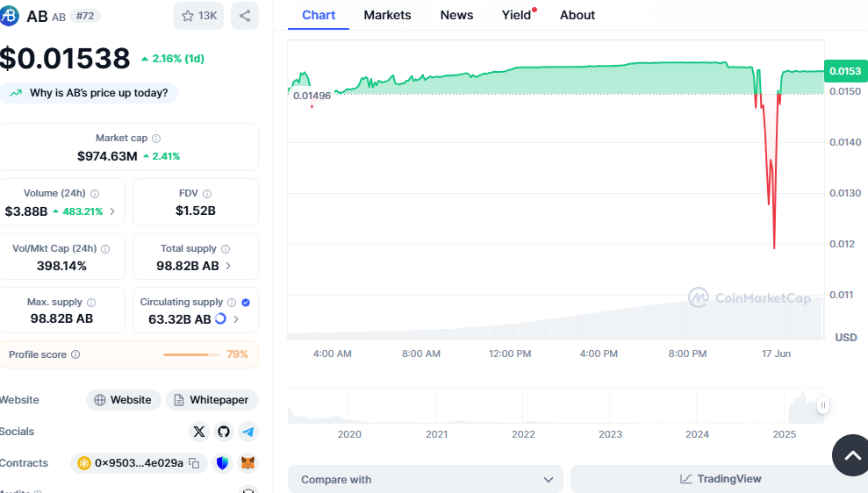The width and height of the screenshot is (868, 493).
Task: Click circulating supply progress ring icon
Action: click(x=220, y=318)
